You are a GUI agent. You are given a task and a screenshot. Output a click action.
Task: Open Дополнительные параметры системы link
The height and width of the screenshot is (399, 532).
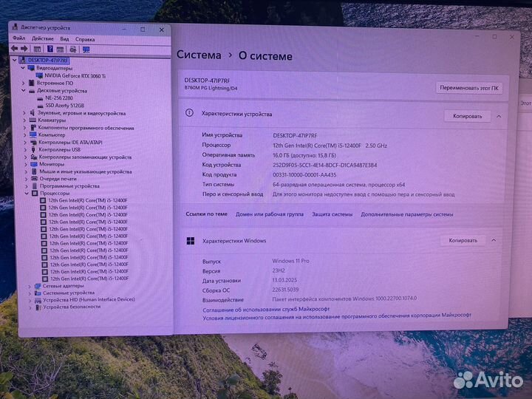click(x=407, y=214)
